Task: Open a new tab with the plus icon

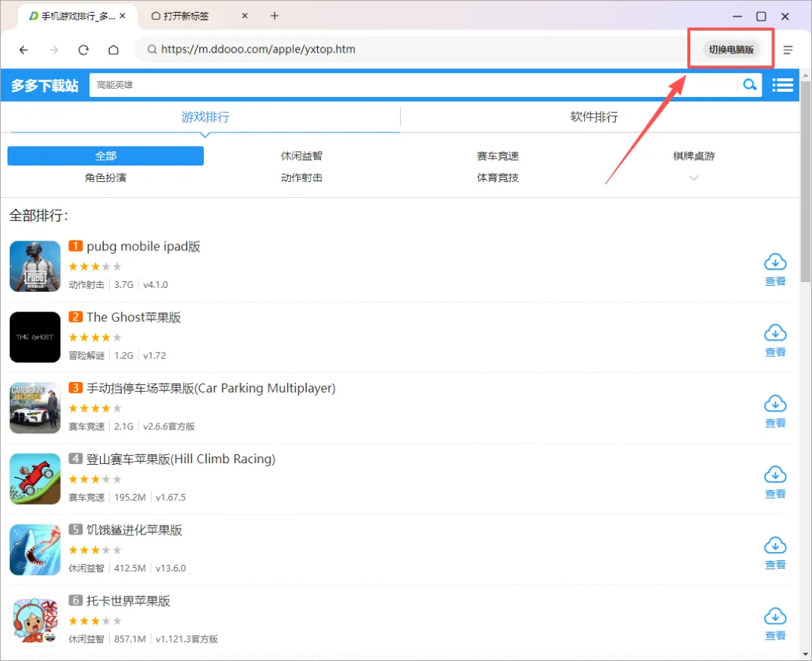Action: coord(274,16)
